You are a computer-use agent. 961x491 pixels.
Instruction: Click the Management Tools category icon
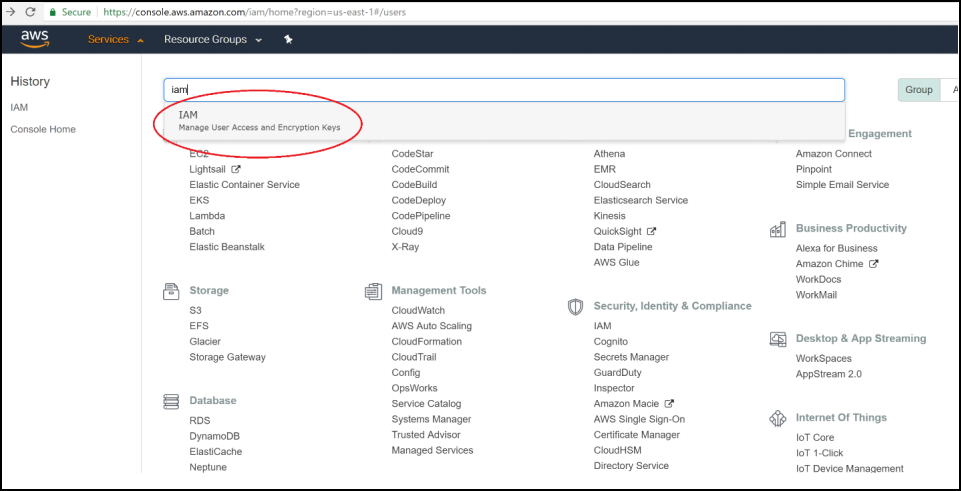pyautogui.click(x=373, y=291)
